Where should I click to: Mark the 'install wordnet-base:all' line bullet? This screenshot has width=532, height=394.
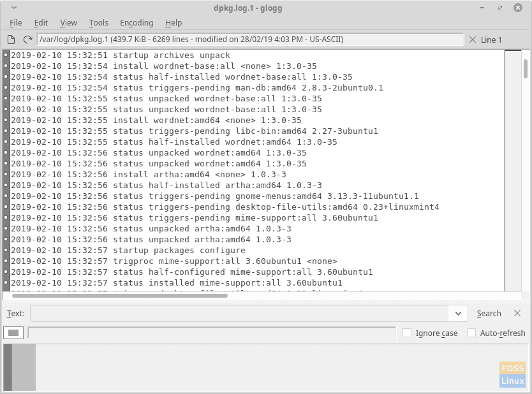point(6,66)
